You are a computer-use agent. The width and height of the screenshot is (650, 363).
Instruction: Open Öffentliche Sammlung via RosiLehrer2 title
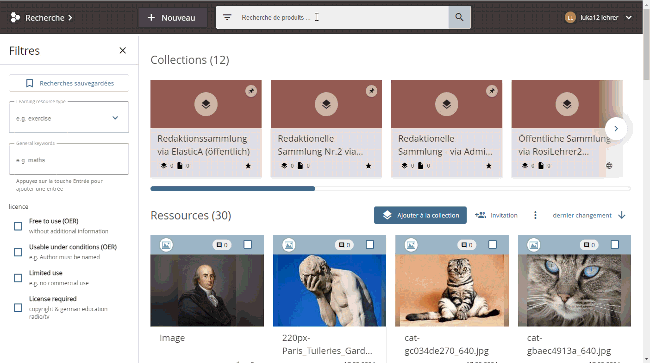565,145
